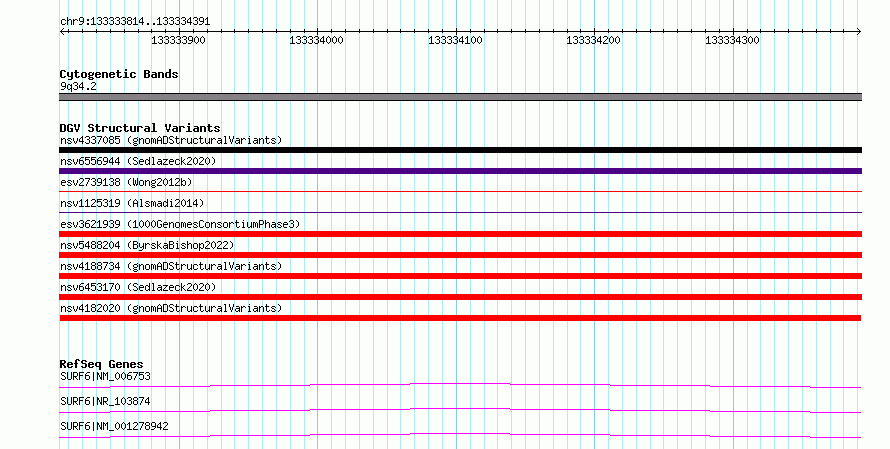Open variant nsv5488204 (ByrskaBishop2022) label
Image resolution: width=890 pixels, height=449 pixels.
pyautogui.click(x=147, y=245)
